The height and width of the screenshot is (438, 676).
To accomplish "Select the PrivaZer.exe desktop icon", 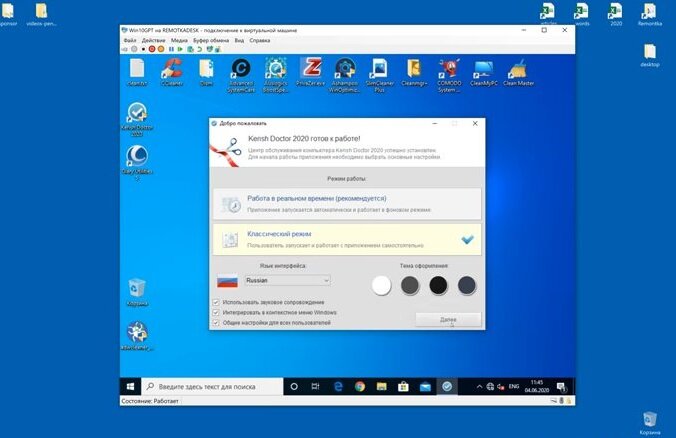I will pos(310,73).
